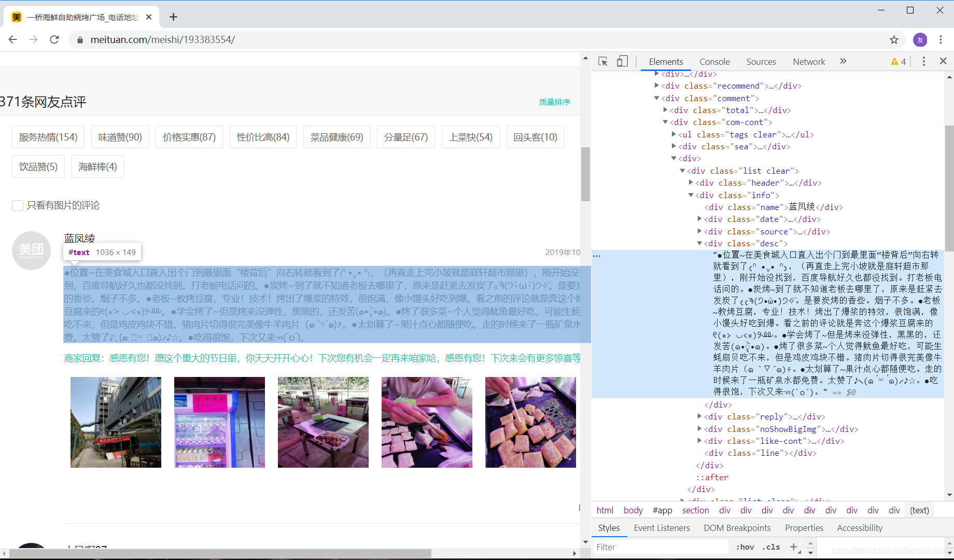Open the drinks fridge review photo
This screenshot has height=560, width=954.
tap(219, 422)
